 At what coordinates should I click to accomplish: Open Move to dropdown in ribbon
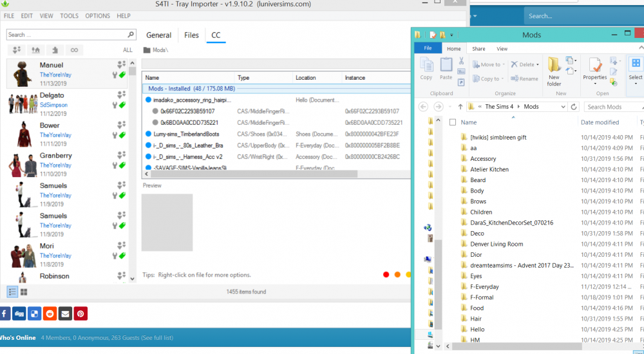pyautogui.click(x=504, y=64)
